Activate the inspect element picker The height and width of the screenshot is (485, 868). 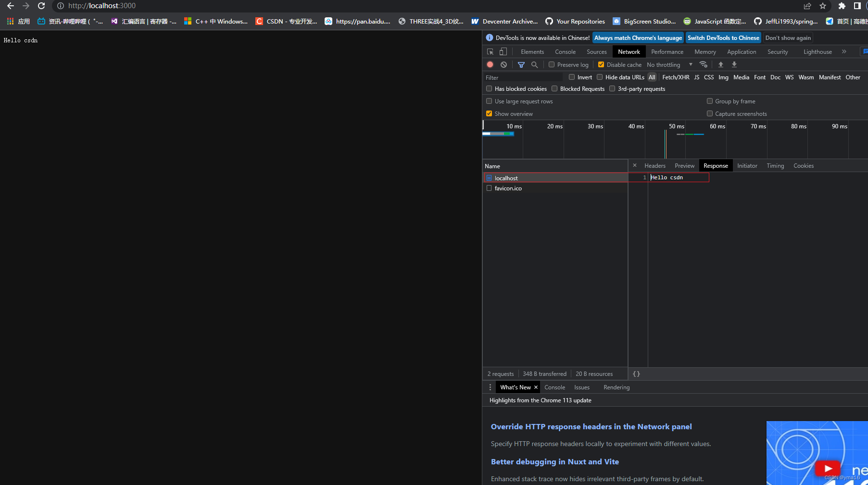tap(490, 51)
